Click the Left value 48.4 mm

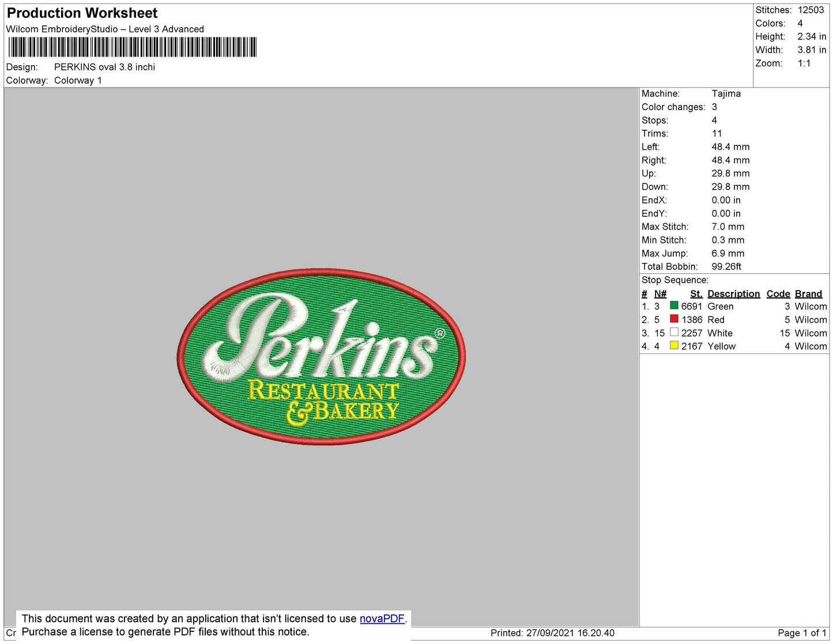[730, 147]
